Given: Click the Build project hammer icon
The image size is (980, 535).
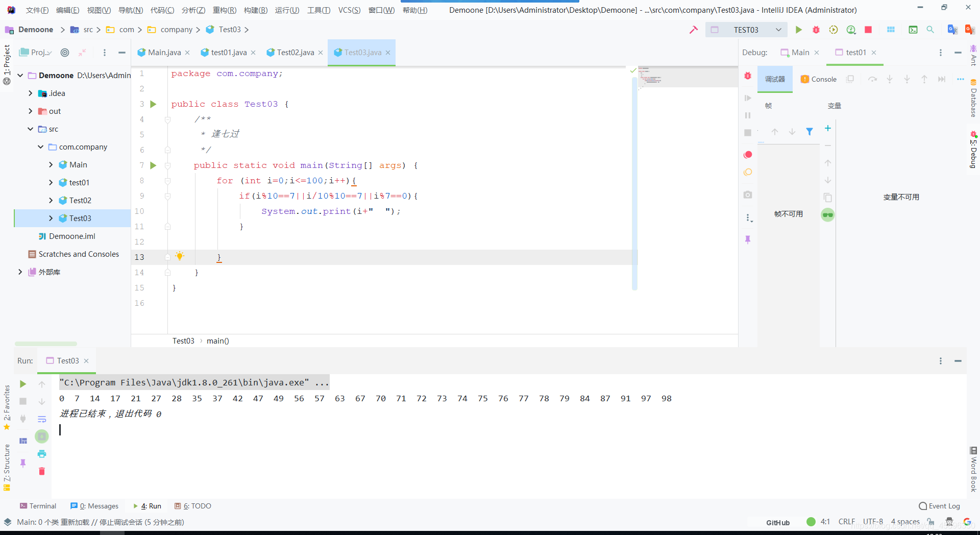Looking at the screenshot, I should coord(693,30).
